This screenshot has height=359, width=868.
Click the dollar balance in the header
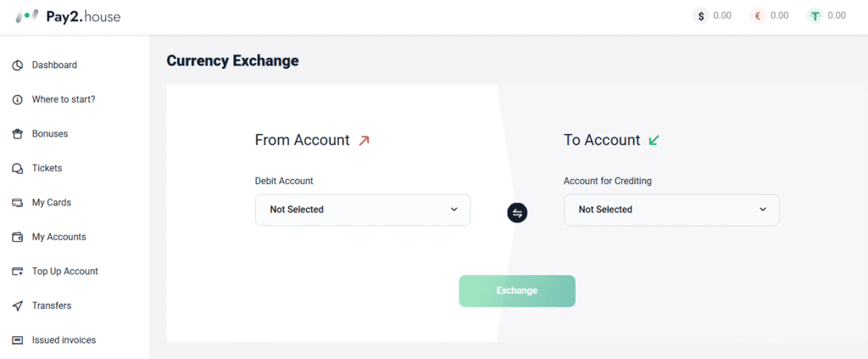click(x=712, y=16)
